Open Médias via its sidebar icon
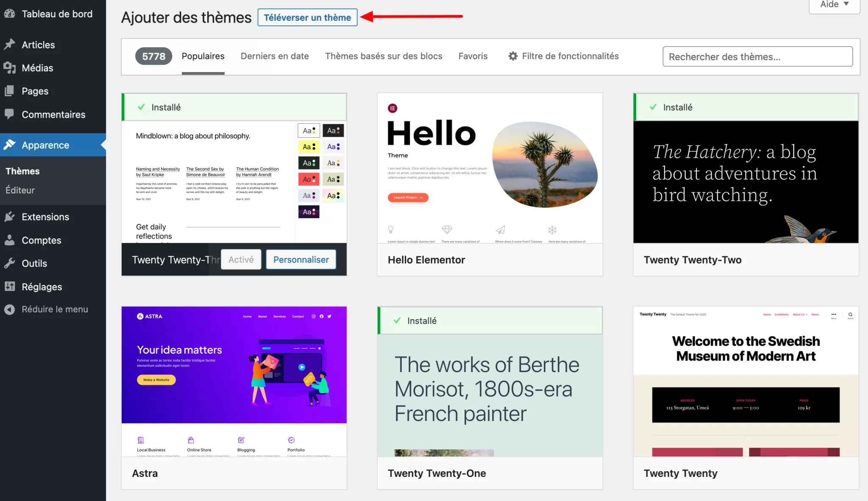Screen dimensions: 868x501 (x=9, y=68)
